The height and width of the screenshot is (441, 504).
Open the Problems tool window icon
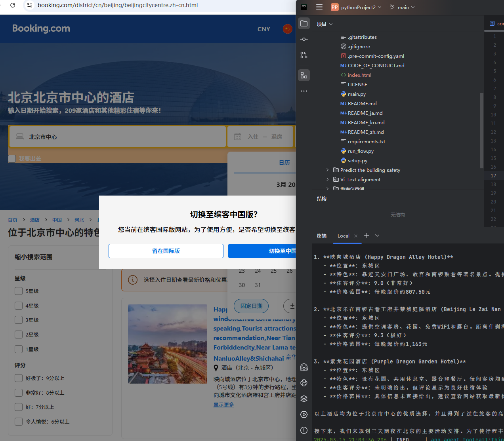304,430
